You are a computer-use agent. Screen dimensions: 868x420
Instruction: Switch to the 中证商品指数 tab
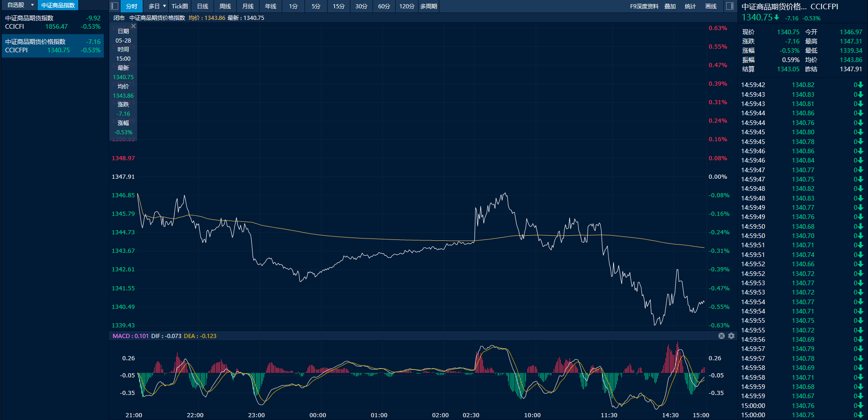(58, 5)
